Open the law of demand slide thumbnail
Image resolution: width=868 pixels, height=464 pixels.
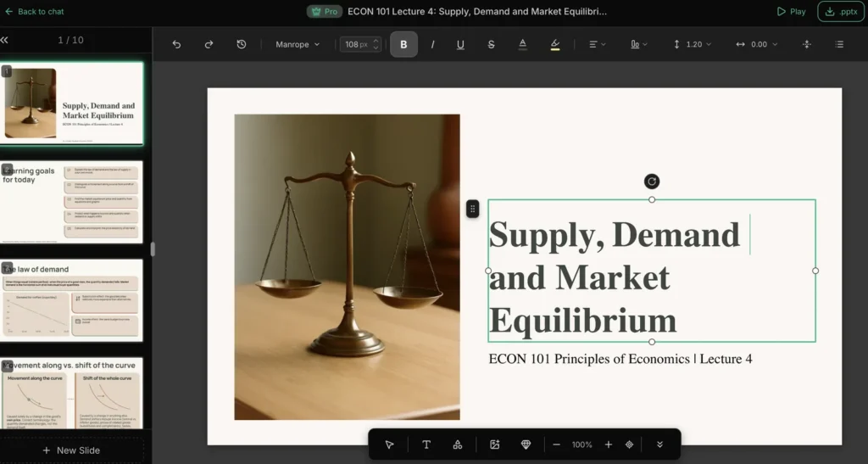click(x=72, y=300)
